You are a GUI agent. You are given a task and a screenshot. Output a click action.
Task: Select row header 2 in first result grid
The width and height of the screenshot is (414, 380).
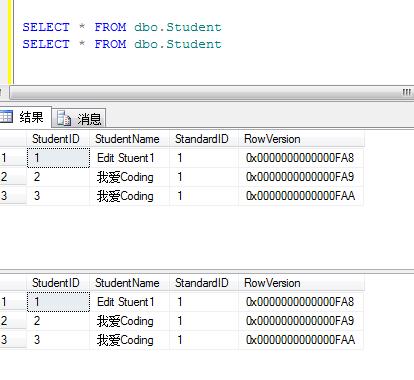click(x=13, y=177)
